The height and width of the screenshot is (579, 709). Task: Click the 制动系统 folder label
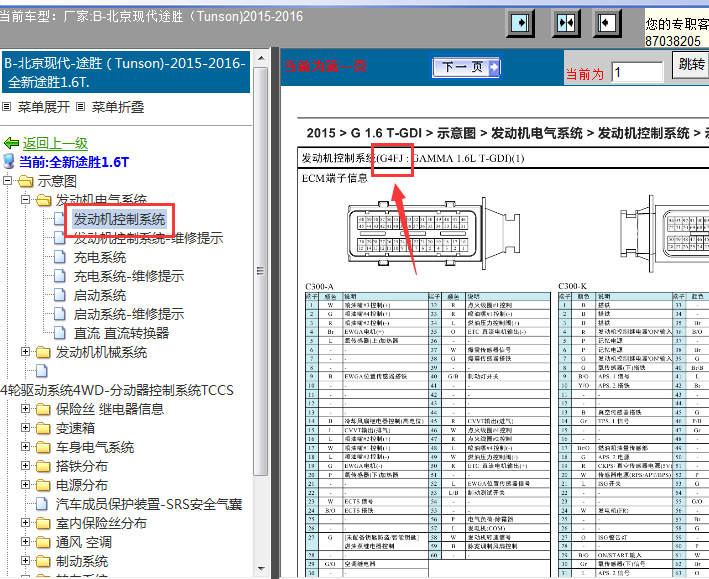pyautogui.click(x=82, y=561)
